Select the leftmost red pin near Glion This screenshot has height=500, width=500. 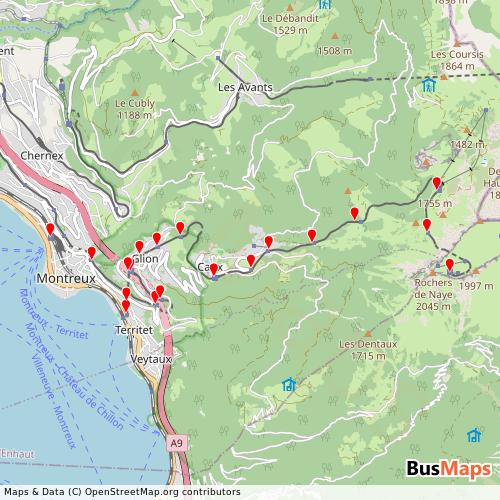point(128,264)
